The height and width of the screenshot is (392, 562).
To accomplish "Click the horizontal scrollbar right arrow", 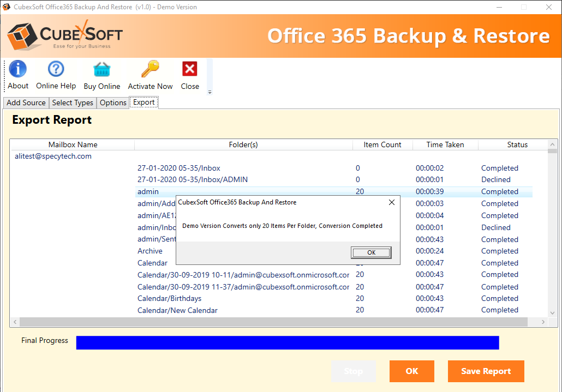I will click(543, 322).
